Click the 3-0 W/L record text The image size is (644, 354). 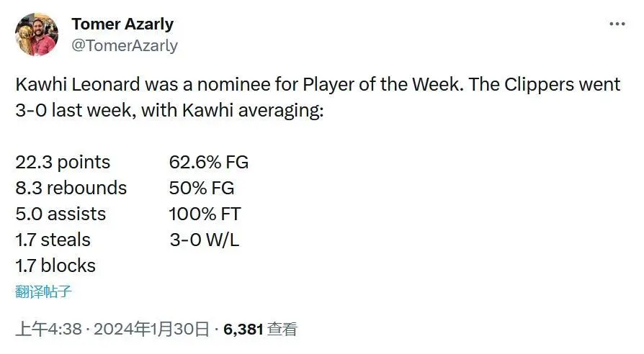[205, 240]
